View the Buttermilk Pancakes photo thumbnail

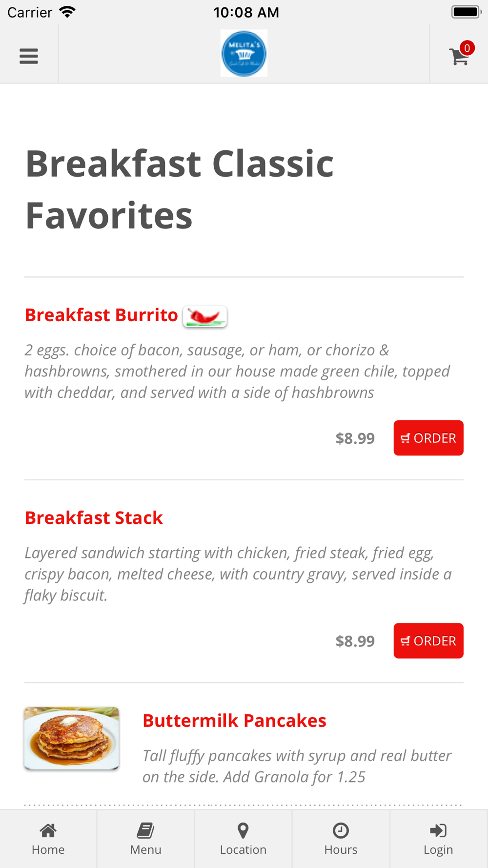(72, 738)
